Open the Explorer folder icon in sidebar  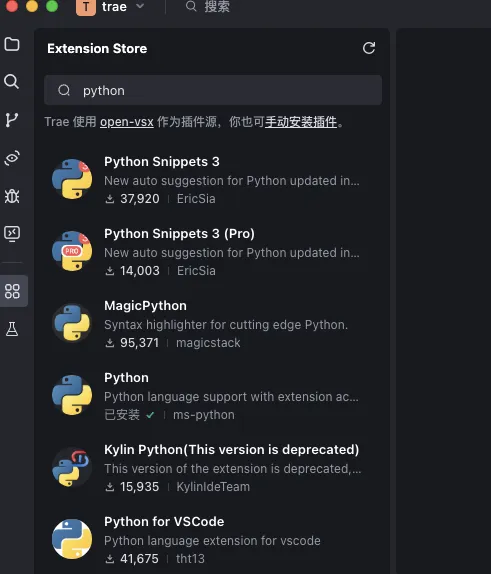(x=12, y=44)
